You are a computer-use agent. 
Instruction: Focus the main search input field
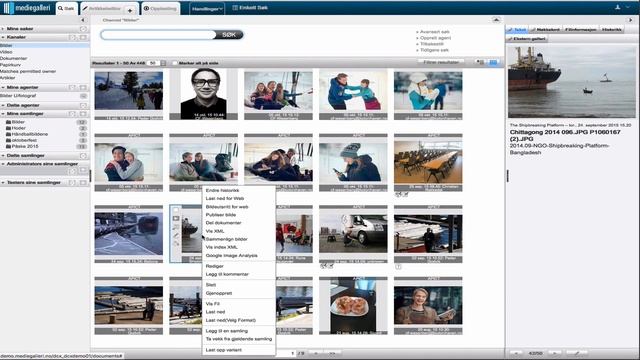[x=158, y=35]
